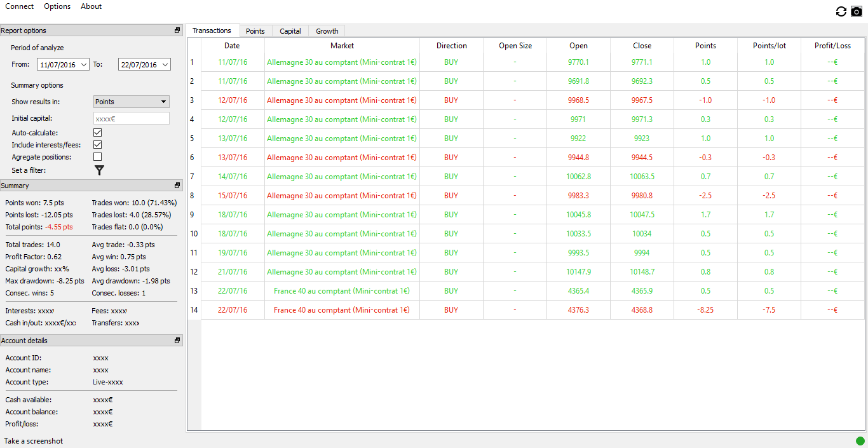Screen dimensions: 868x448
Task: Click the Profit Factor 0.62 summary text
Action: click(x=34, y=257)
